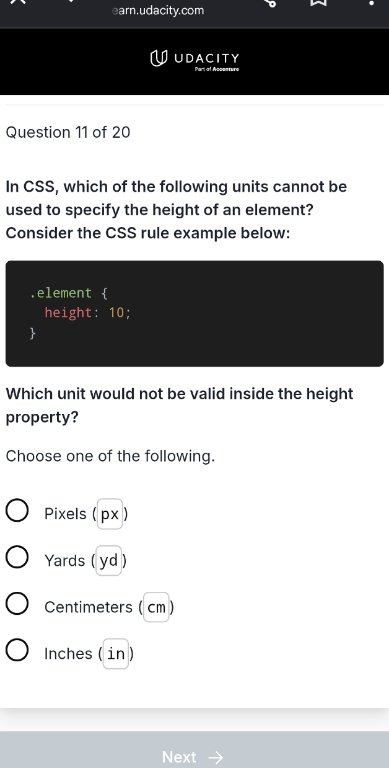Image resolution: width=389 pixels, height=768 pixels.
Task: Expand the site info chevron beside X
Action: click(x=71, y=1)
